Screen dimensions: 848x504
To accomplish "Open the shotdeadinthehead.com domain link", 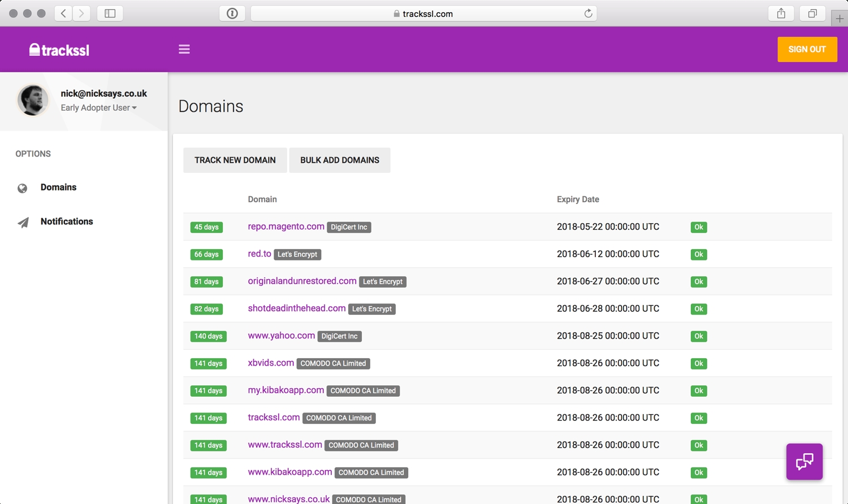I will 297,308.
